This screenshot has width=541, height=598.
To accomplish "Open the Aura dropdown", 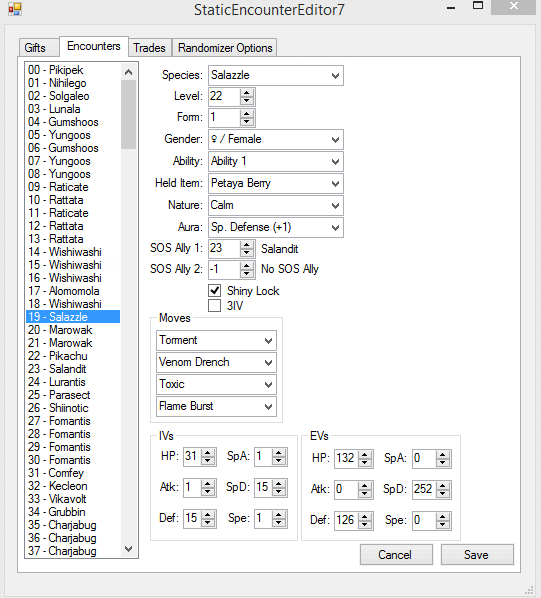I will 276,227.
